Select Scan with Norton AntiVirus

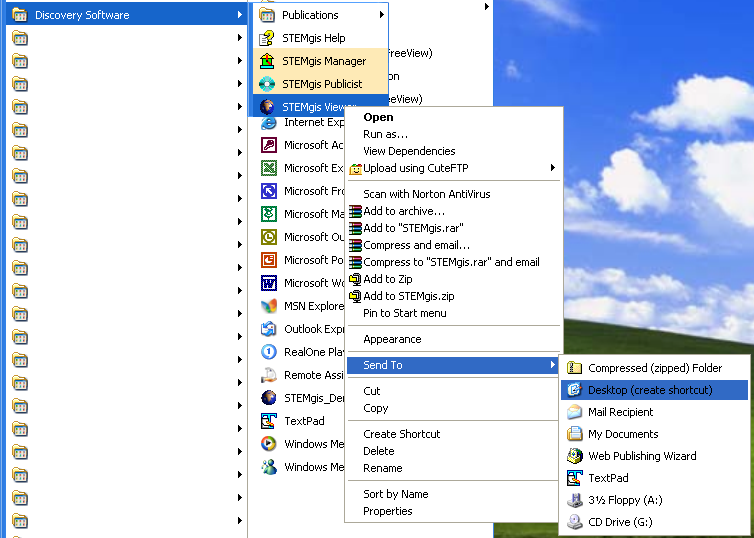pyautogui.click(x=427, y=194)
